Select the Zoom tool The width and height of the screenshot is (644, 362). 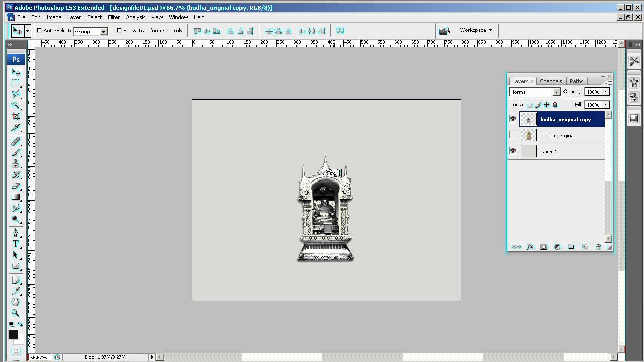point(16,313)
